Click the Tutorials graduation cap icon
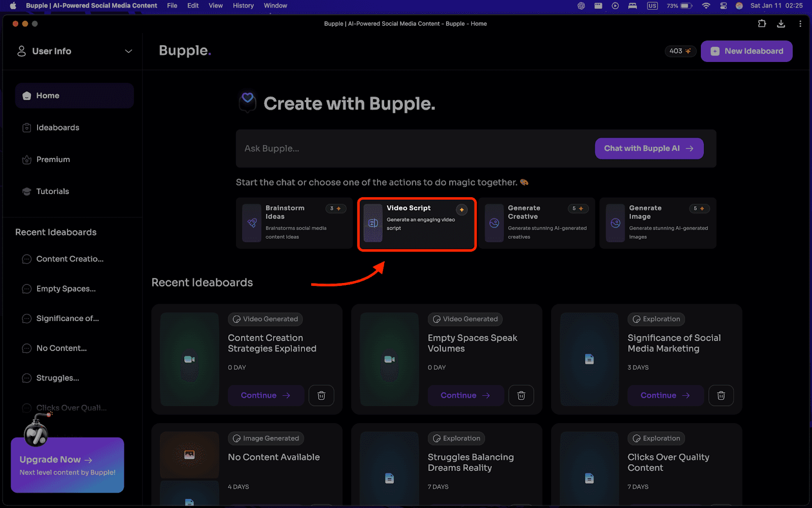The image size is (812, 508). 27,192
